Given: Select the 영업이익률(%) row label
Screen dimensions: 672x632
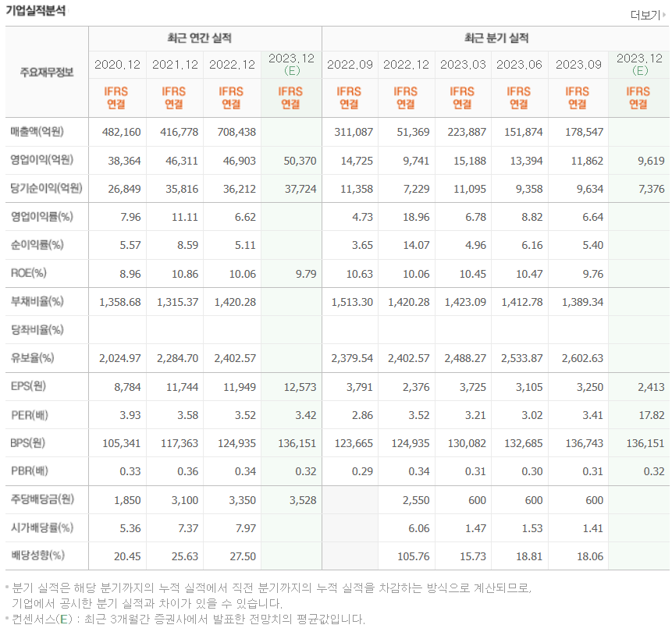Looking at the screenshot, I should 41,216.
